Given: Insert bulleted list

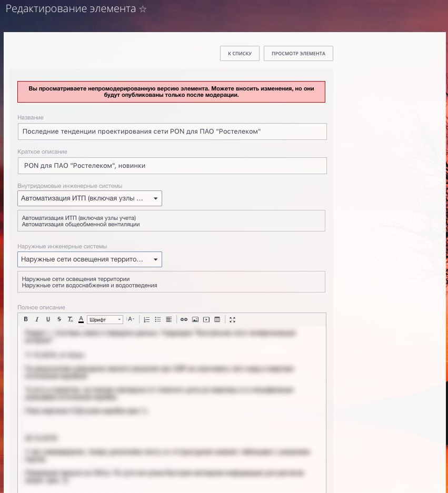Looking at the screenshot, I should tap(158, 319).
